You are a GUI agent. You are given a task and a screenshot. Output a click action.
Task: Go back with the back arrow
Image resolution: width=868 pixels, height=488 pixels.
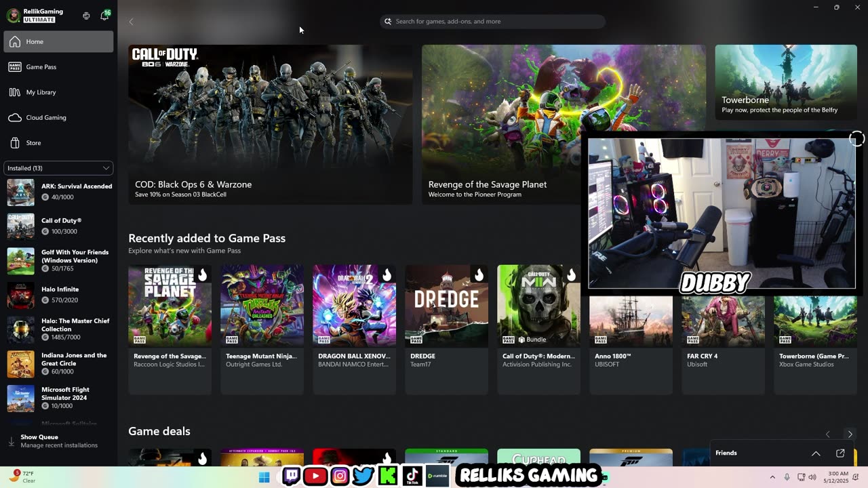[x=131, y=22]
